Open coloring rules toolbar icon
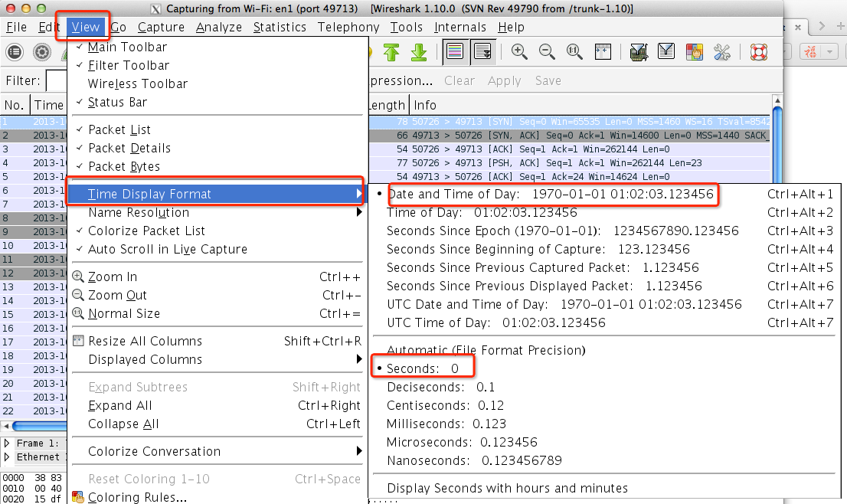The image size is (847, 504). (694, 52)
